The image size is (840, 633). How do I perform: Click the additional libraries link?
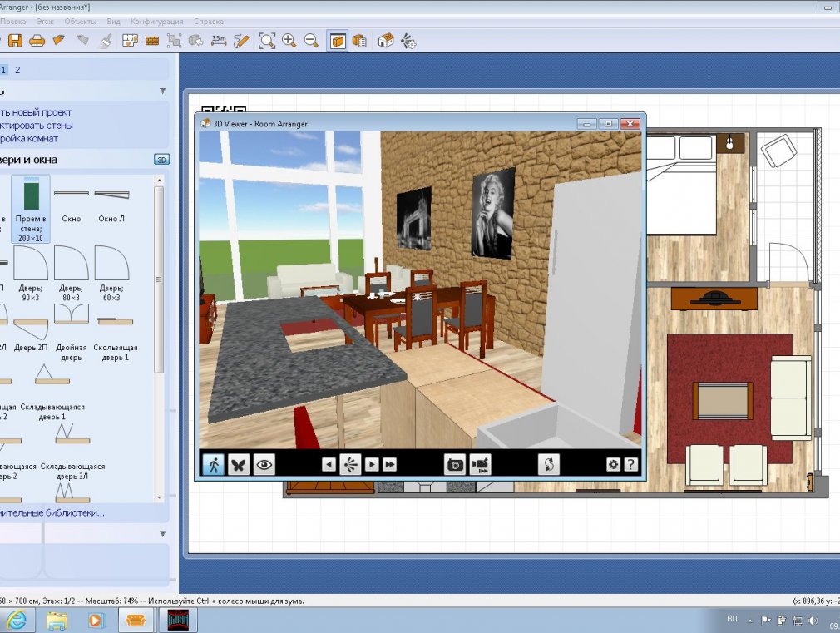coord(52,513)
